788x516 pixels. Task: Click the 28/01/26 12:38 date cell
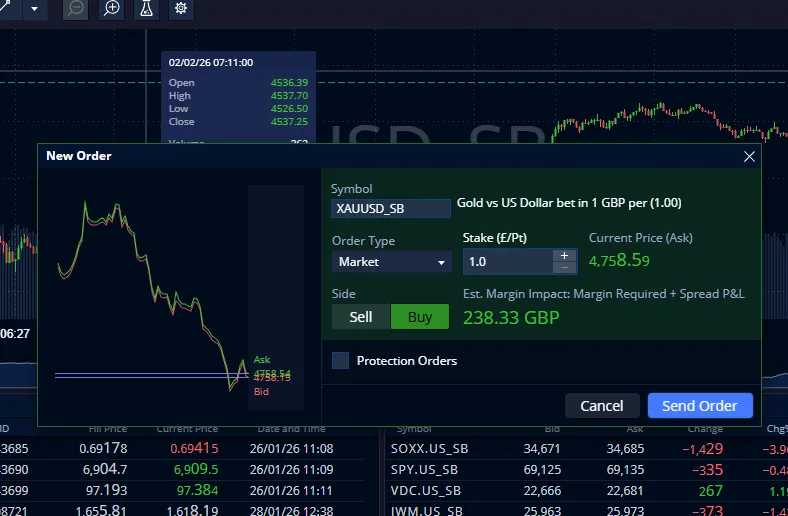click(291, 510)
